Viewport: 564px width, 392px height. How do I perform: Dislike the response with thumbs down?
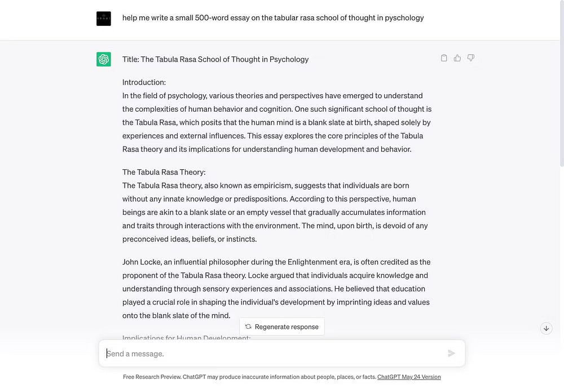(471, 58)
